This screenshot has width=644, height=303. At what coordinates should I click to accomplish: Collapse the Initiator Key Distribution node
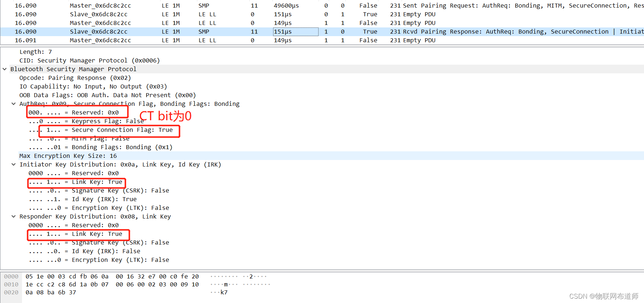pos(14,164)
